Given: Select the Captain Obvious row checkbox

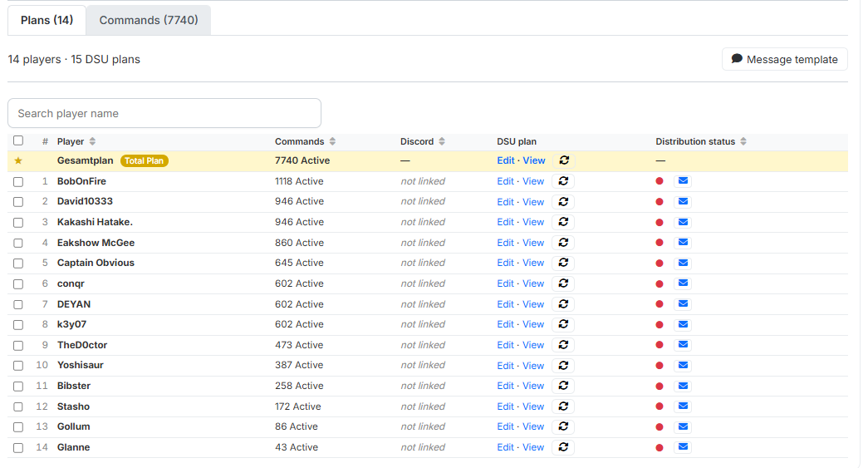Looking at the screenshot, I should click(18, 264).
